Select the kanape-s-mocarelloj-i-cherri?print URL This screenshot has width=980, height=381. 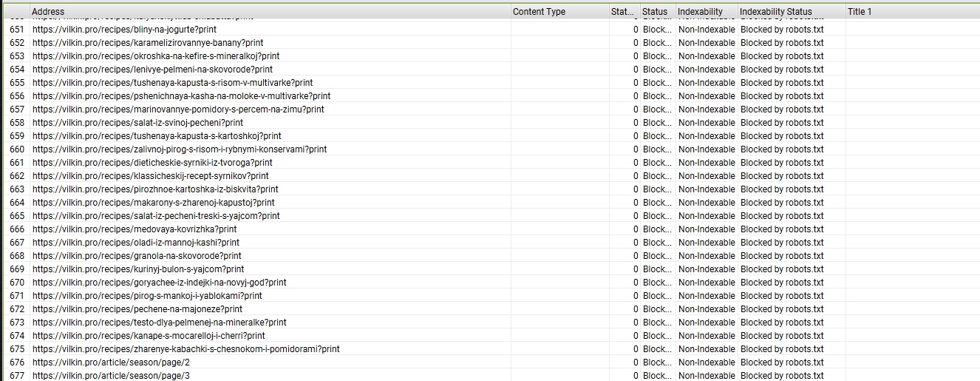(x=149, y=336)
